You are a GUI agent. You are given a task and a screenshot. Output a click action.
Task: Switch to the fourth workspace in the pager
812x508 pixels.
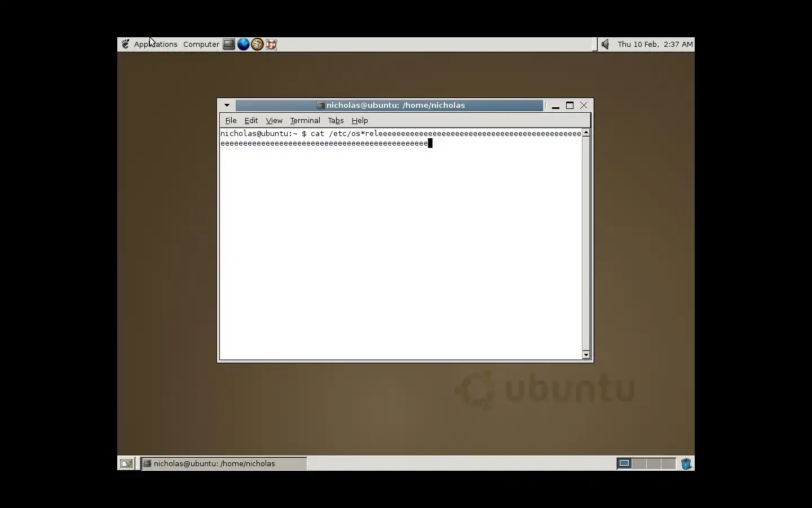click(668, 463)
